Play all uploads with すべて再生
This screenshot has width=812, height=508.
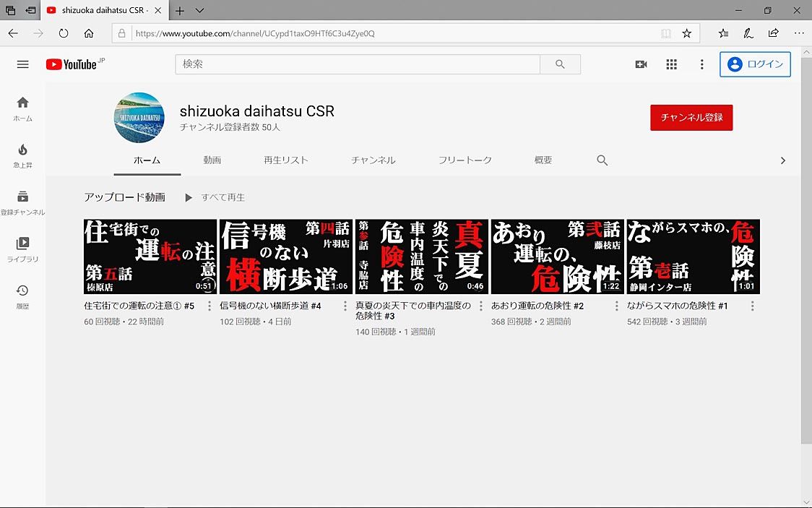click(215, 197)
